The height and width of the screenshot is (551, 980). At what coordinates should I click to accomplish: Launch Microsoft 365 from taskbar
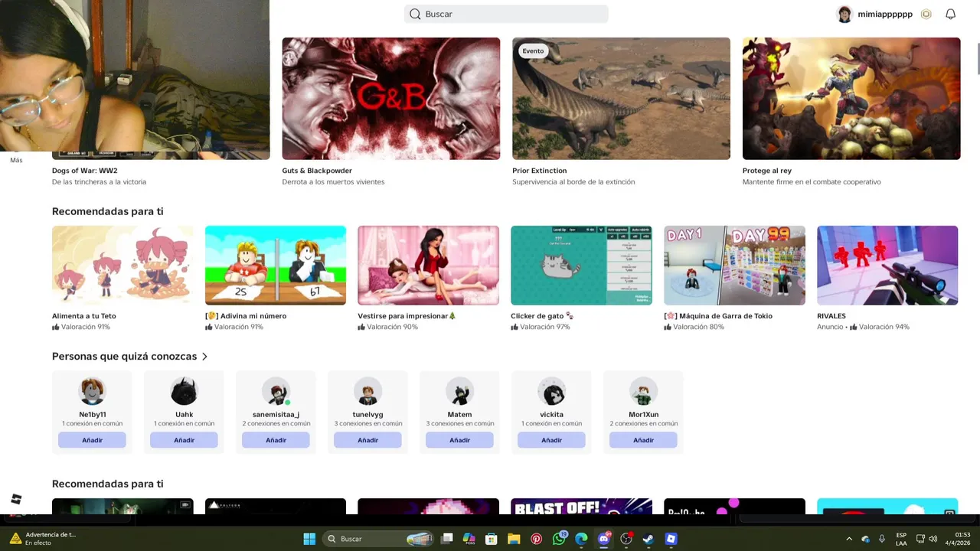tap(469, 539)
